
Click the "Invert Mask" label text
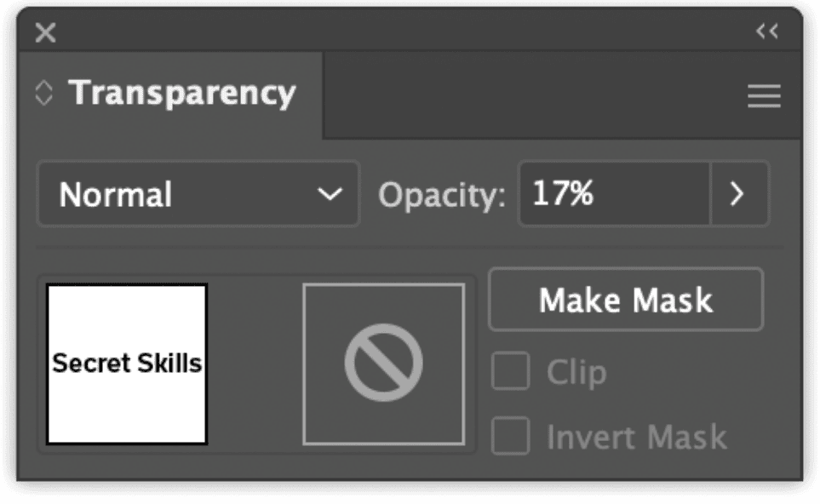coord(636,438)
